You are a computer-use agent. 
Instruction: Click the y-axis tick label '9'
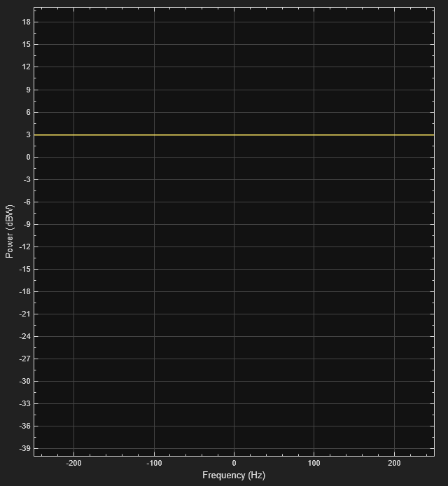pos(28,90)
